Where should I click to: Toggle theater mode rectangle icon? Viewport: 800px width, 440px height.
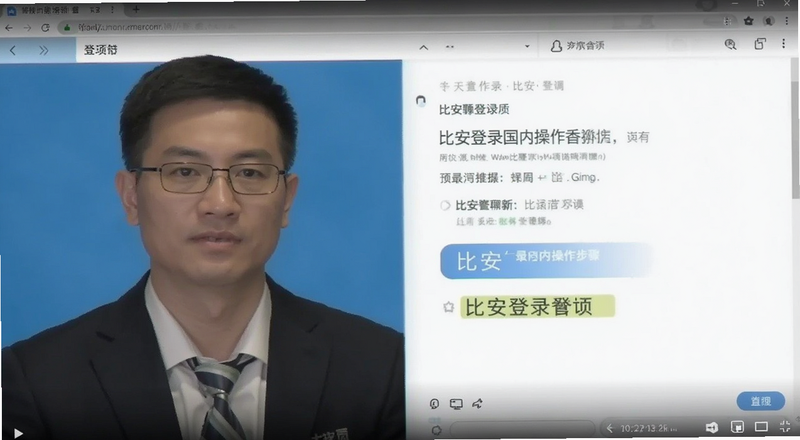tap(761, 426)
